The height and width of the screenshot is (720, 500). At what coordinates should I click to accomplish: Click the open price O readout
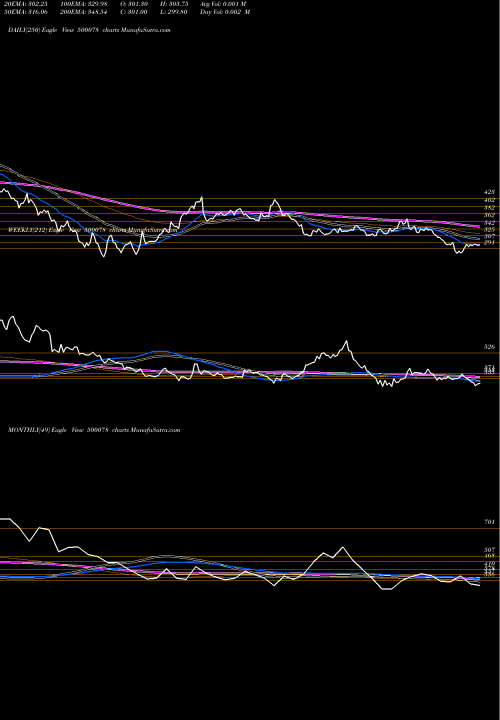pos(134,4)
